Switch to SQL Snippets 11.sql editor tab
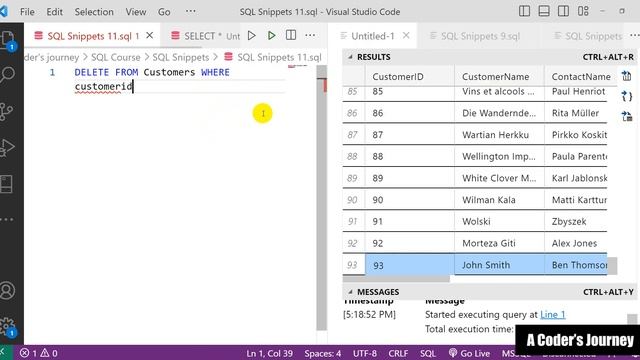 point(92,36)
